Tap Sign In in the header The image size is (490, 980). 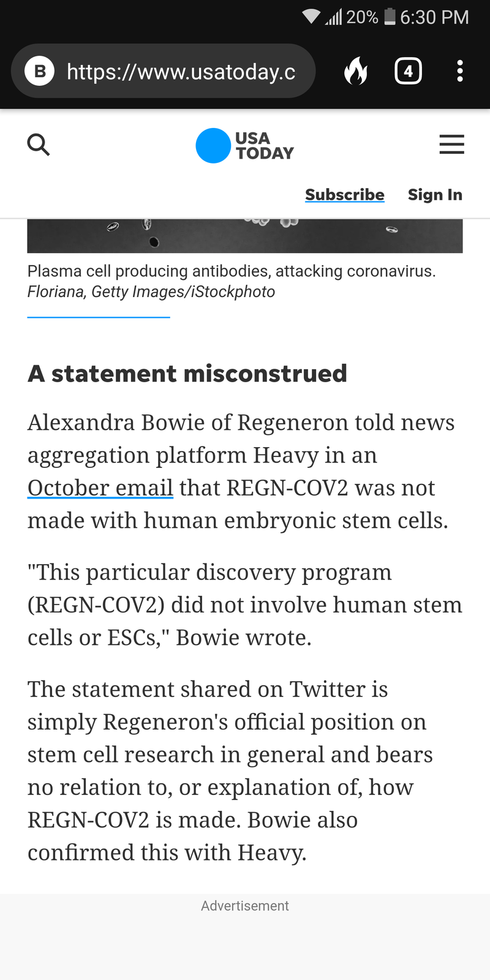pos(435,195)
